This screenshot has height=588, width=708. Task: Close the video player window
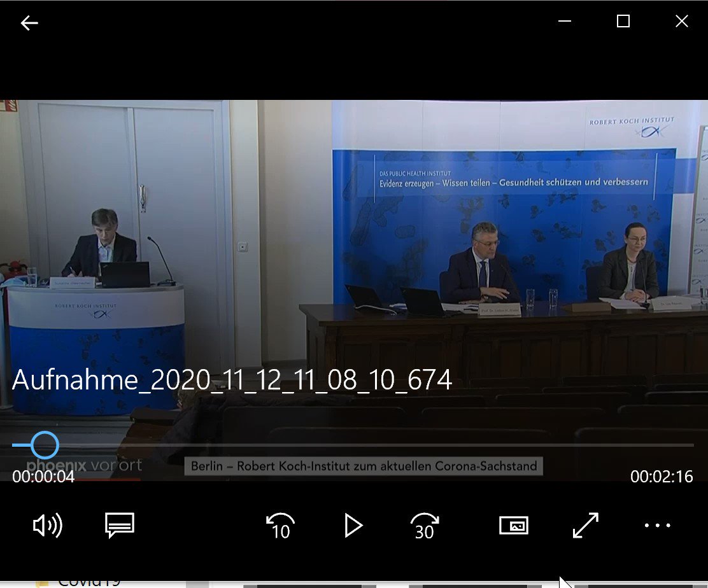coord(682,21)
